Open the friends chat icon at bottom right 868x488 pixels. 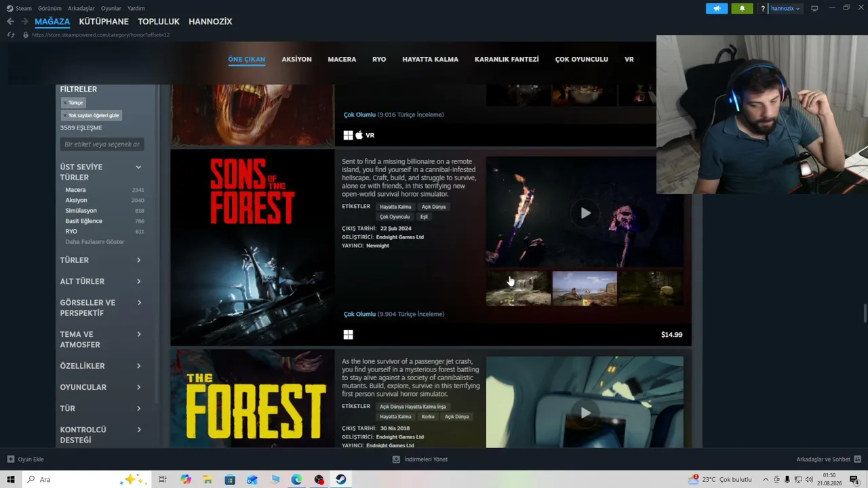856,460
